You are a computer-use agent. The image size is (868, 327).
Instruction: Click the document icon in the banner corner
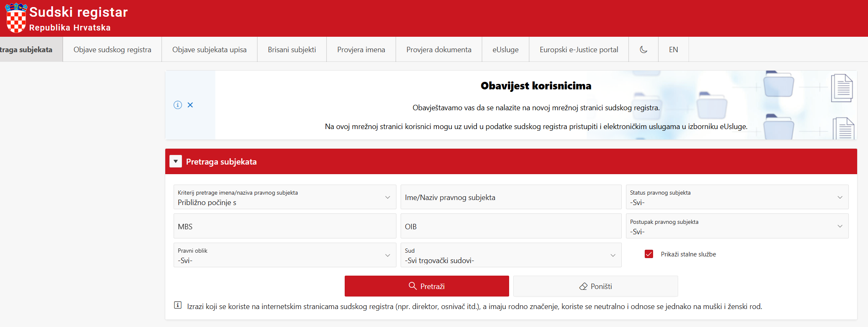(x=841, y=88)
